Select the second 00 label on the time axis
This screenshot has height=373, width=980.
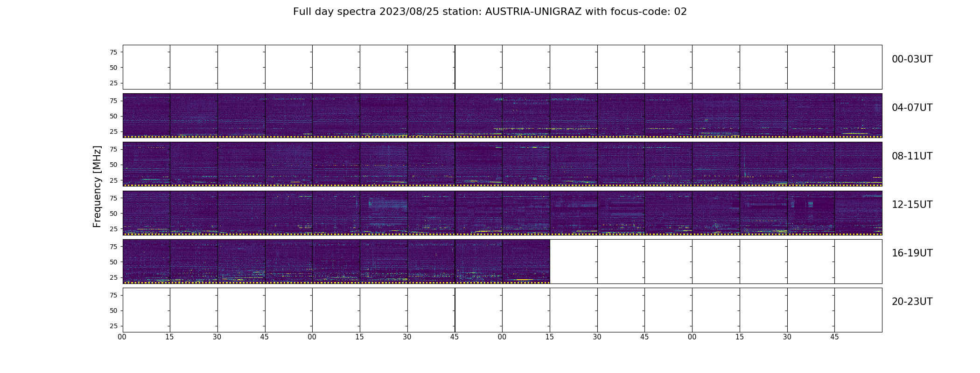pos(312,337)
